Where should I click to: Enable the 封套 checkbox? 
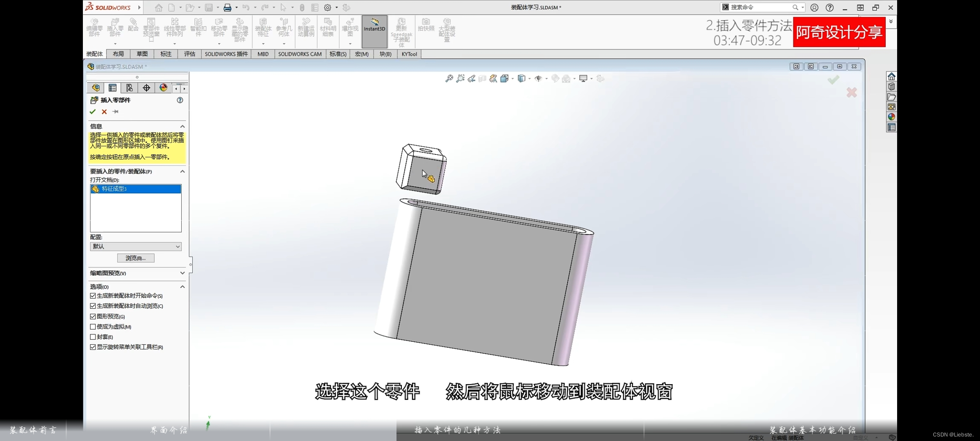click(93, 337)
